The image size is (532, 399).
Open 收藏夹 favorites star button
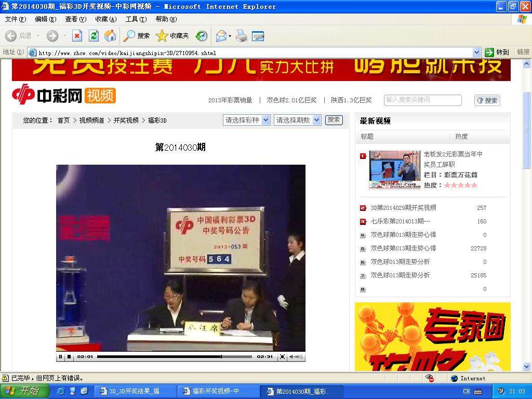pyautogui.click(x=172, y=36)
